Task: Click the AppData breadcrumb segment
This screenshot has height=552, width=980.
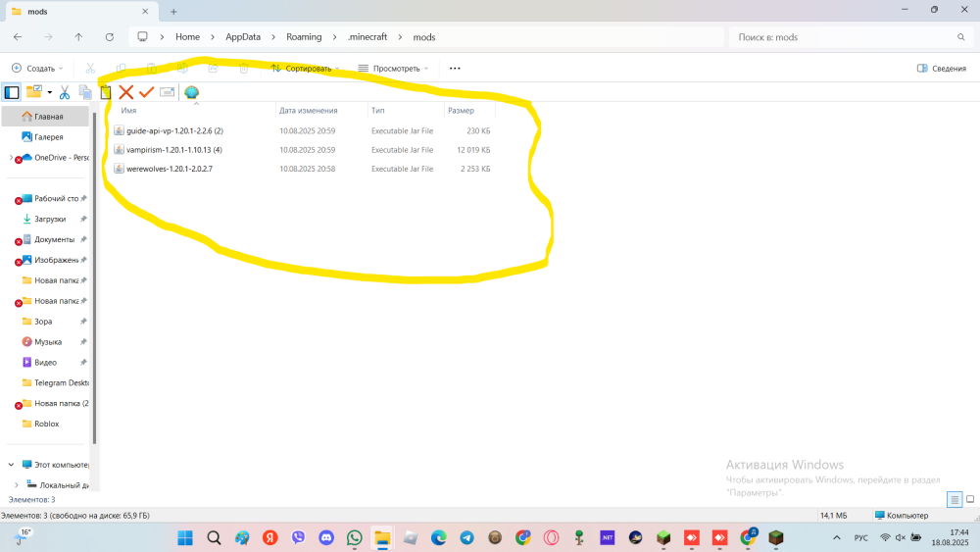Action: click(x=243, y=37)
